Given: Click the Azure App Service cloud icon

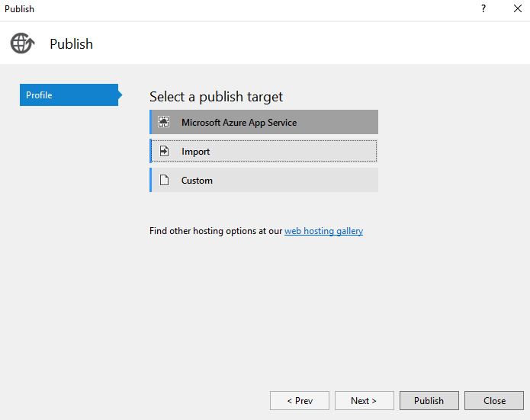Looking at the screenshot, I should tap(164, 122).
